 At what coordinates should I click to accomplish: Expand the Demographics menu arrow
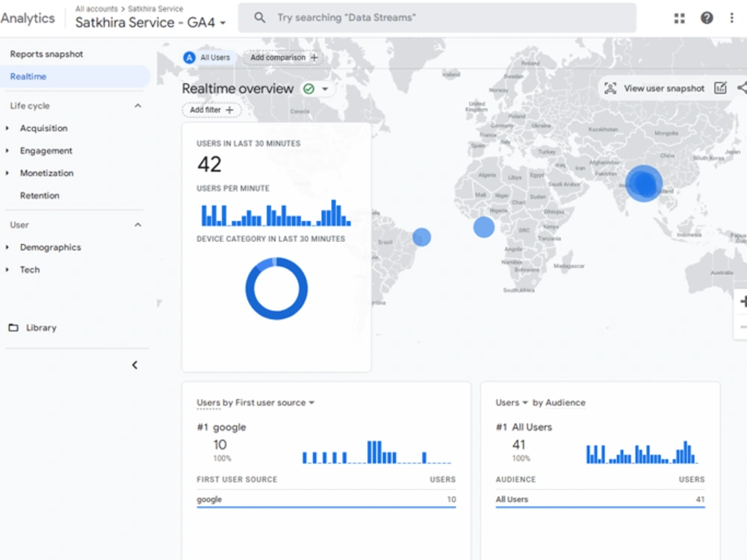pos(7,247)
